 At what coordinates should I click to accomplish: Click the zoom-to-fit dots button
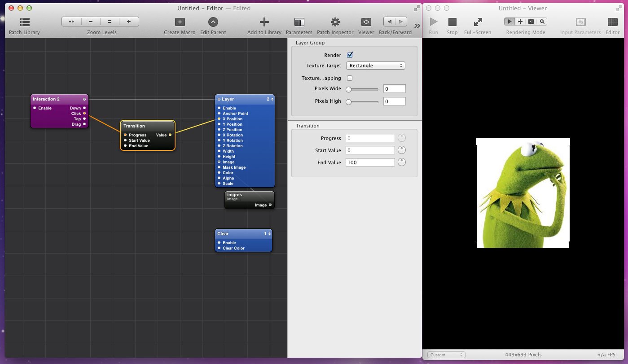71,22
